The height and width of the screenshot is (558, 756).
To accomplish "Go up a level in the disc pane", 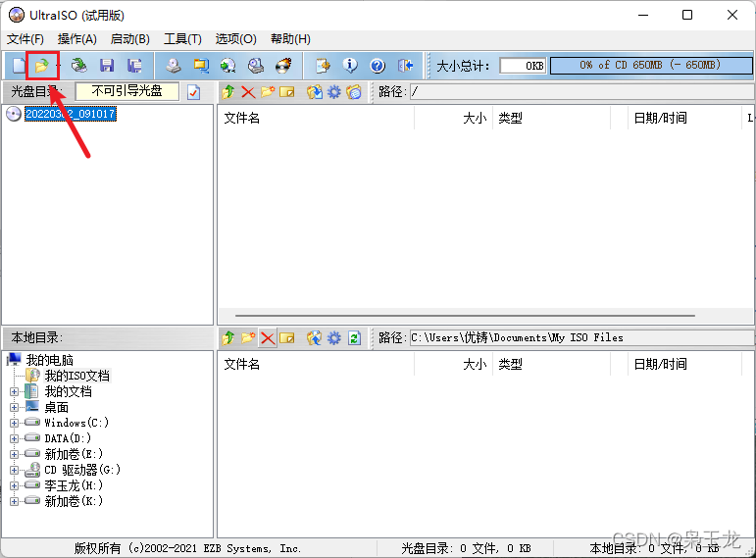I will 228,91.
